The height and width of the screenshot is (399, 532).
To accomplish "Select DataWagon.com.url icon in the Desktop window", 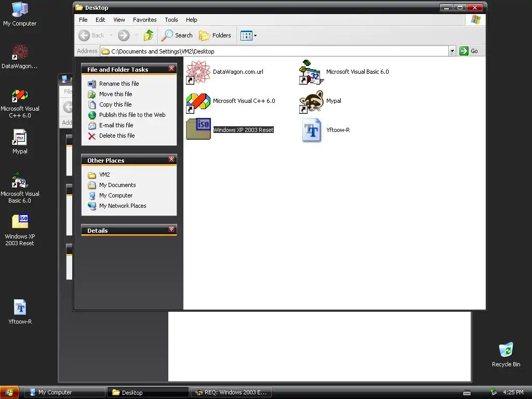I will coord(198,72).
